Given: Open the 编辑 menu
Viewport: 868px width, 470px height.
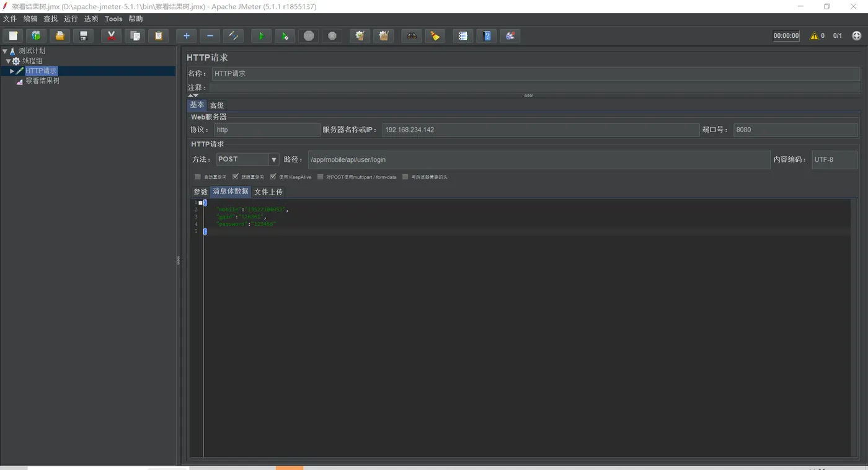Looking at the screenshot, I should 30,19.
